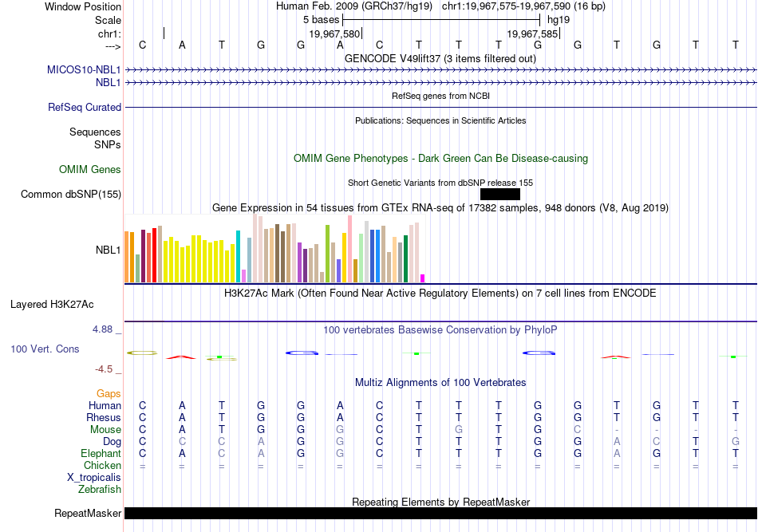Click the Dog species row label
The width and height of the screenshot is (758, 532).
click(112, 442)
